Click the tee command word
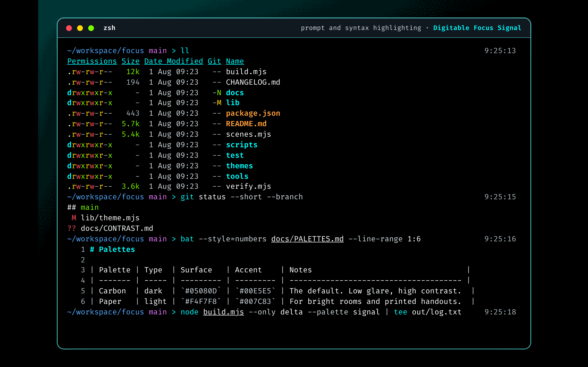Image resolution: width=588 pixels, height=367 pixels. click(400, 312)
